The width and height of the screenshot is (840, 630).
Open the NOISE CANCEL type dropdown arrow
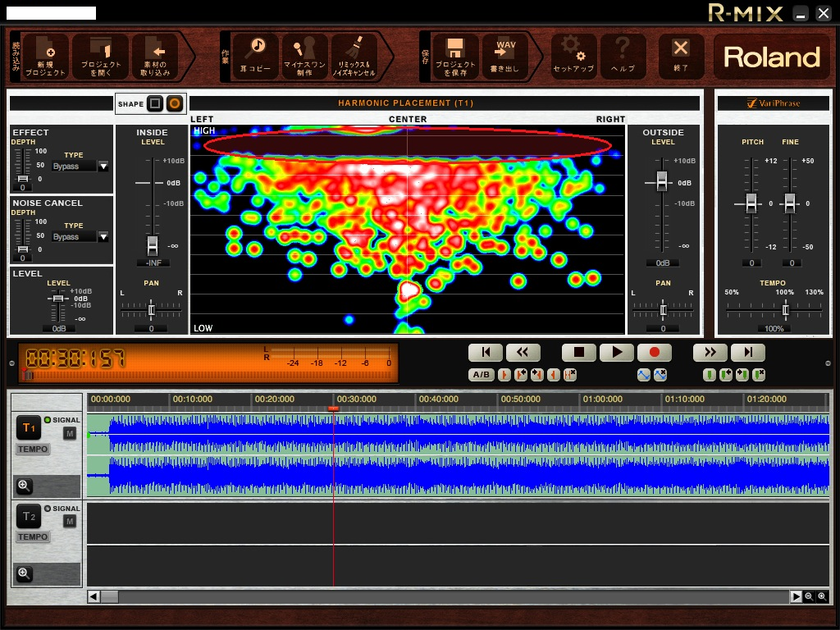[x=103, y=237]
